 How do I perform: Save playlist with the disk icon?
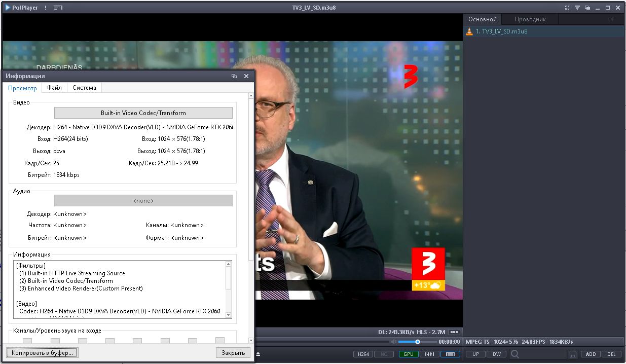point(573,354)
